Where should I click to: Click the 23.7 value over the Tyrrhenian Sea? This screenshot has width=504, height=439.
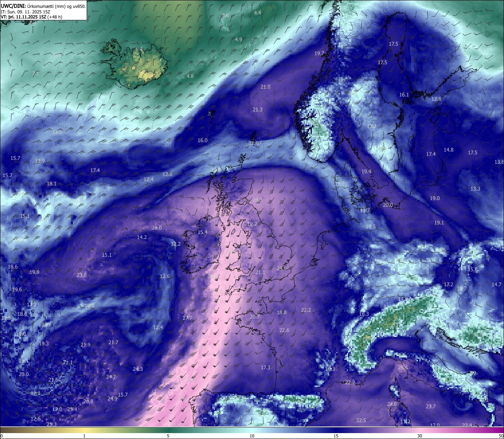(431, 407)
